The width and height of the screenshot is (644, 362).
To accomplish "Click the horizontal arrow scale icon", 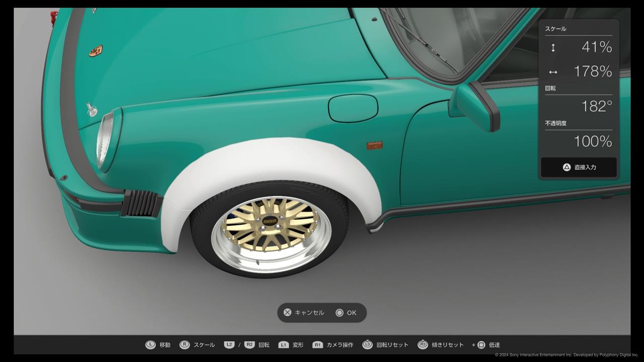I will (x=553, y=72).
